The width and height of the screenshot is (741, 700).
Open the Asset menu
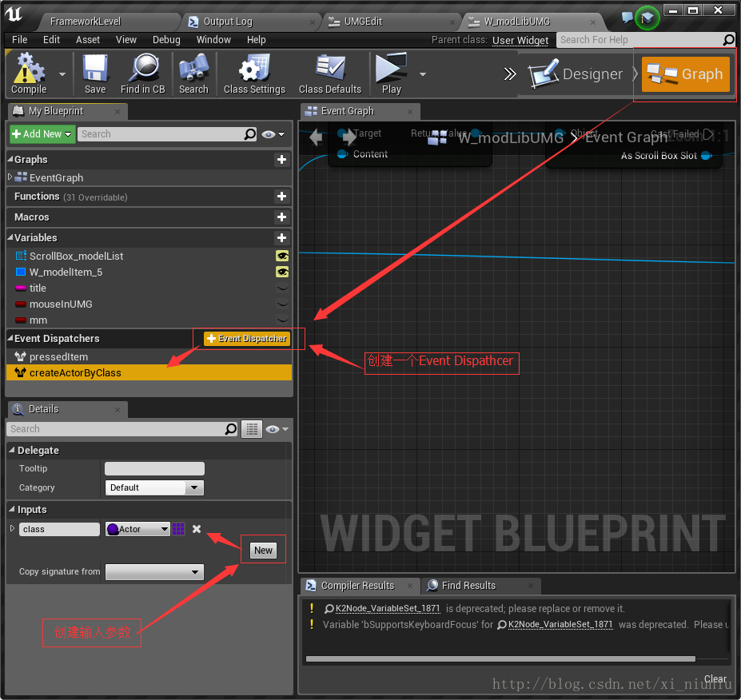coord(88,40)
